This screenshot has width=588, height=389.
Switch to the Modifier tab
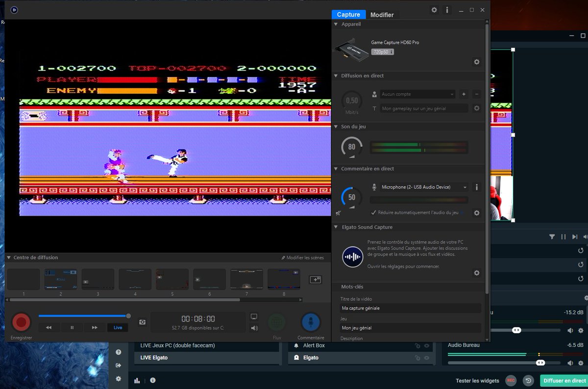tap(382, 15)
